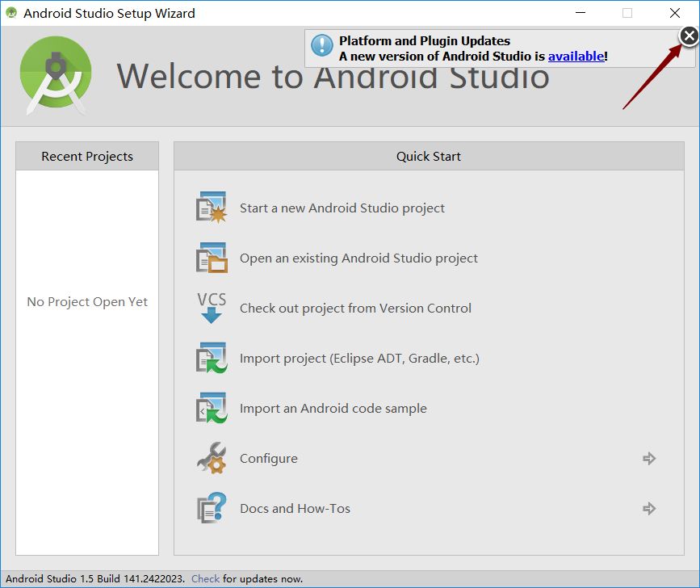Choose Import project (Eclipse ADT, Gradle, etc.)

(359, 358)
